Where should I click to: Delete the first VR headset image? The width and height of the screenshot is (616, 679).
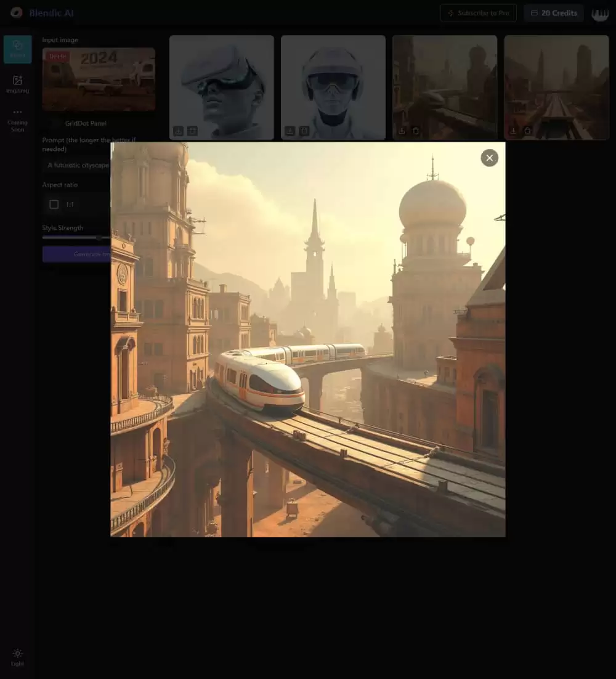click(192, 131)
